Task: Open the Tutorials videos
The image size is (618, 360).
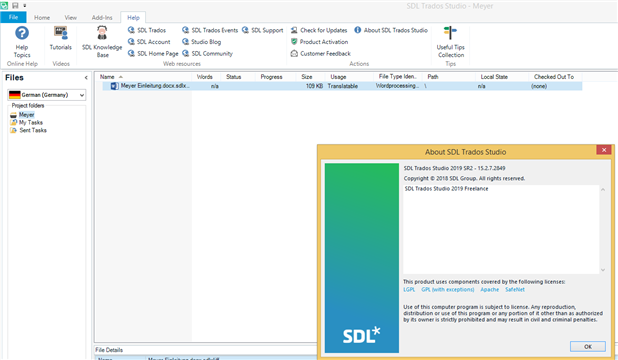Action: click(x=61, y=38)
